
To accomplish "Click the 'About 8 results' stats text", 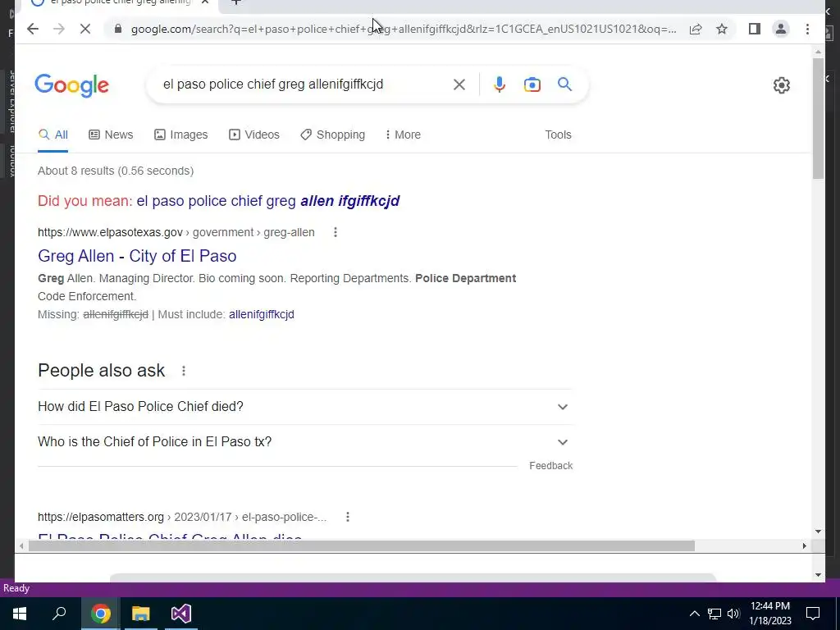I will point(116,171).
